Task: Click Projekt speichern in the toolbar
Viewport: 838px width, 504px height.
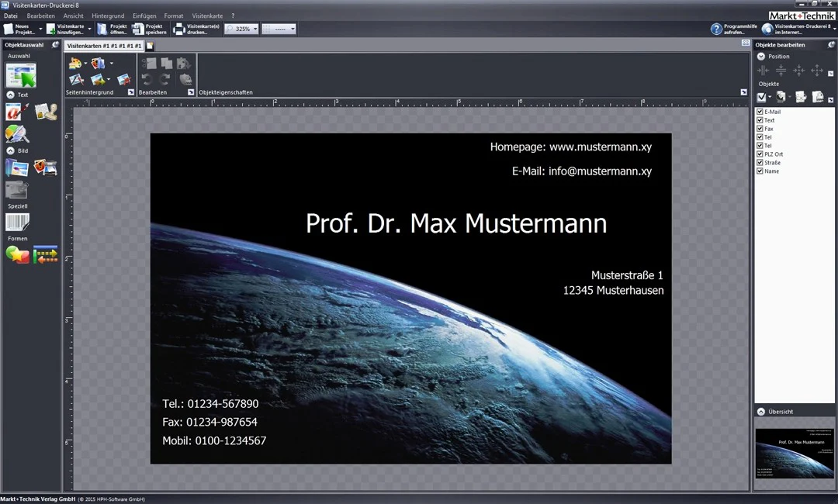Action: (149, 29)
